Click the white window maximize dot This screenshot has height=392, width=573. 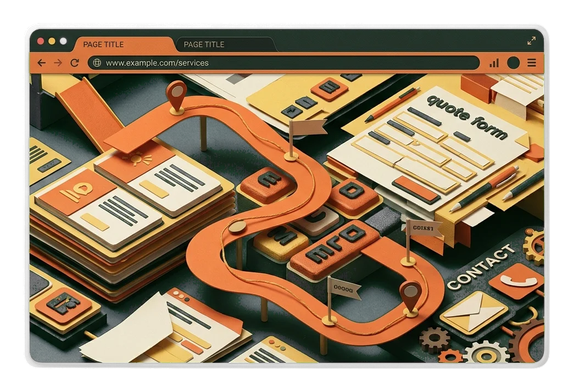[63, 41]
